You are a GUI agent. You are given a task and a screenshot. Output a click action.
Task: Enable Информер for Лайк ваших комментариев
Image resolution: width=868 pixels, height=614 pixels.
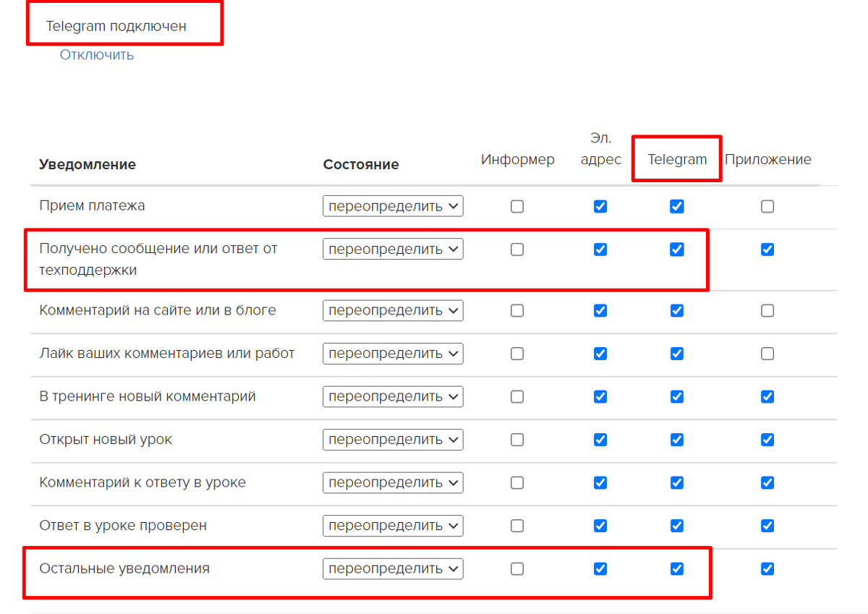click(x=517, y=354)
